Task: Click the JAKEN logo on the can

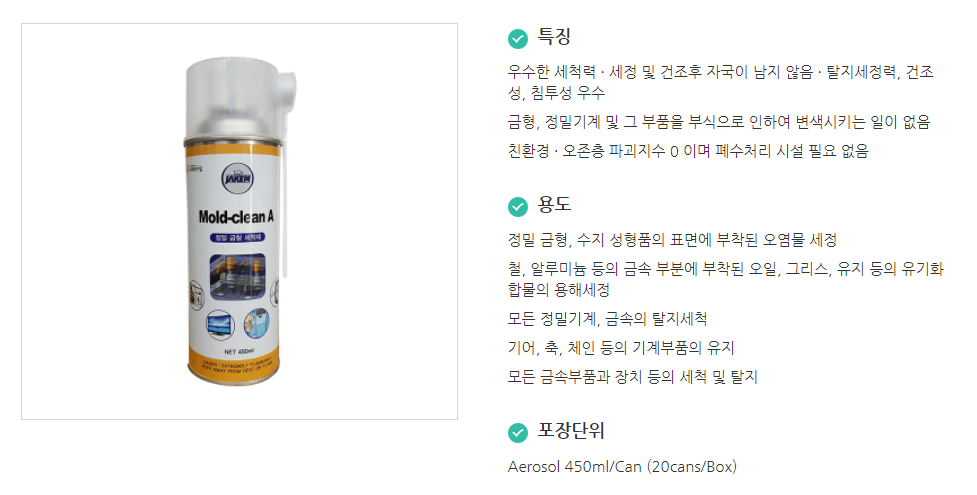Action: click(237, 180)
